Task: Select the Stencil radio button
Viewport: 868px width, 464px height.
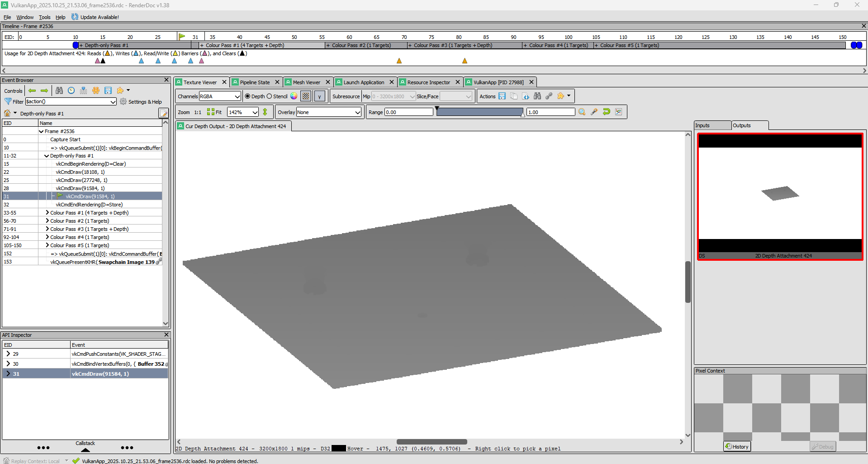Action: pos(270,96)
